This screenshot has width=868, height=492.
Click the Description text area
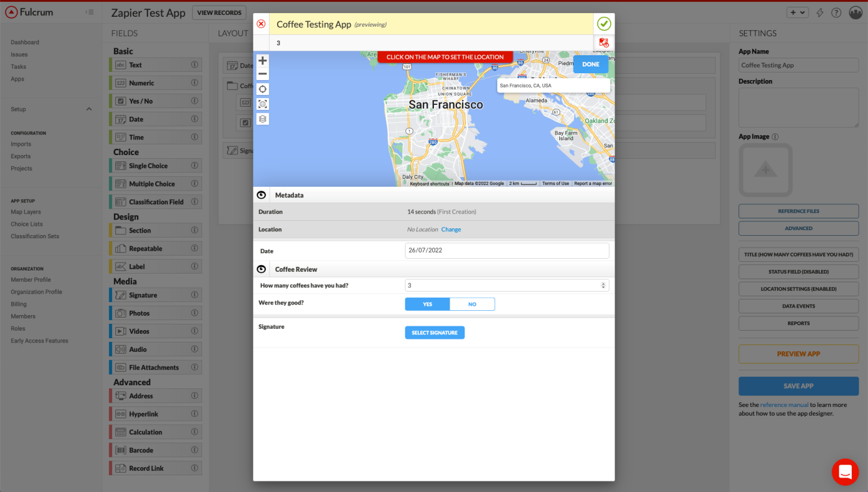pos(799,107)
